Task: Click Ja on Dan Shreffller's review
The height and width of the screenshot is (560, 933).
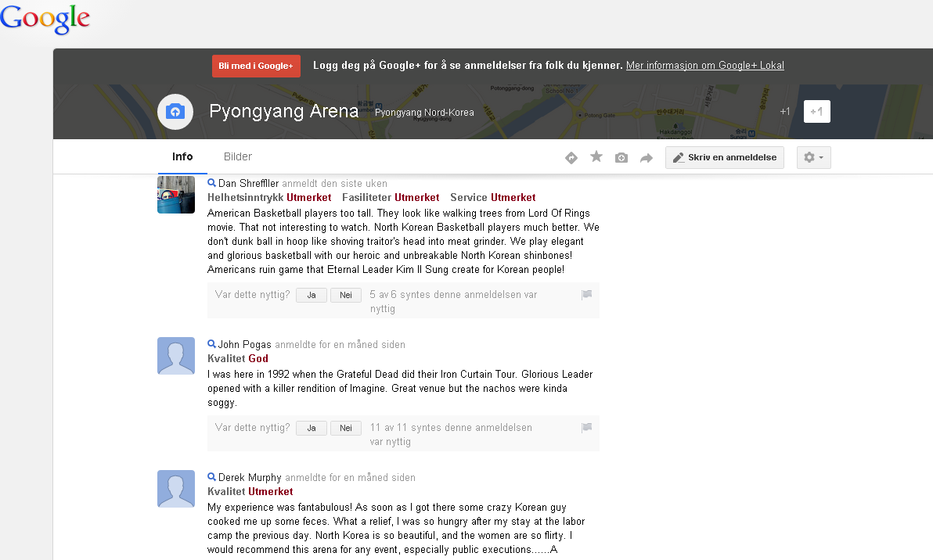Action: coord(312,295)
